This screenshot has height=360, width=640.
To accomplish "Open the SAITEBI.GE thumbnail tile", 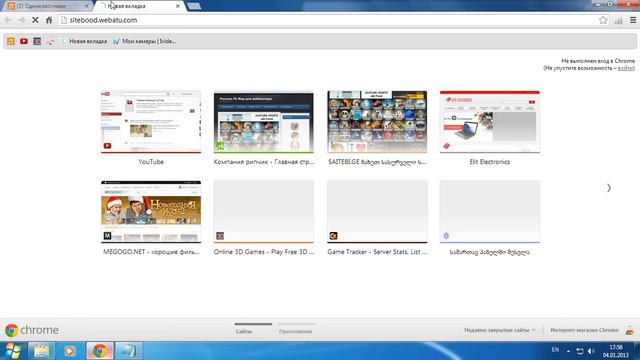I will pos(377,122).
